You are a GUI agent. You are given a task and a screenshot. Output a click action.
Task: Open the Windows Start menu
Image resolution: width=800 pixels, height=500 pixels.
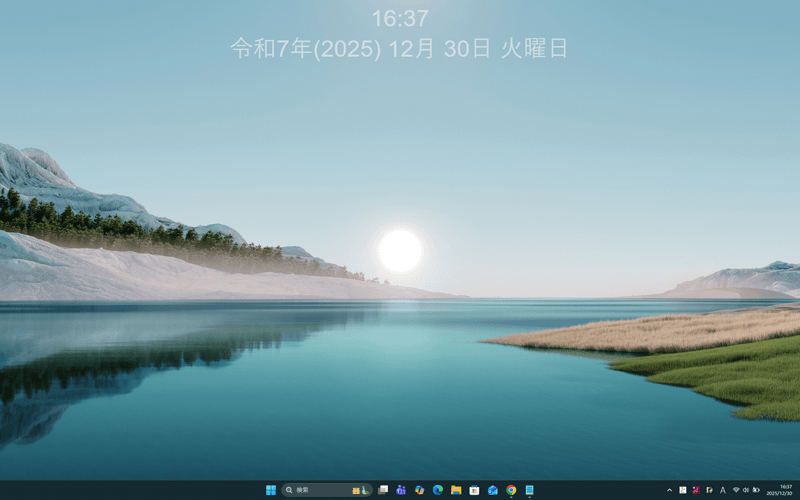pos(271,490)
